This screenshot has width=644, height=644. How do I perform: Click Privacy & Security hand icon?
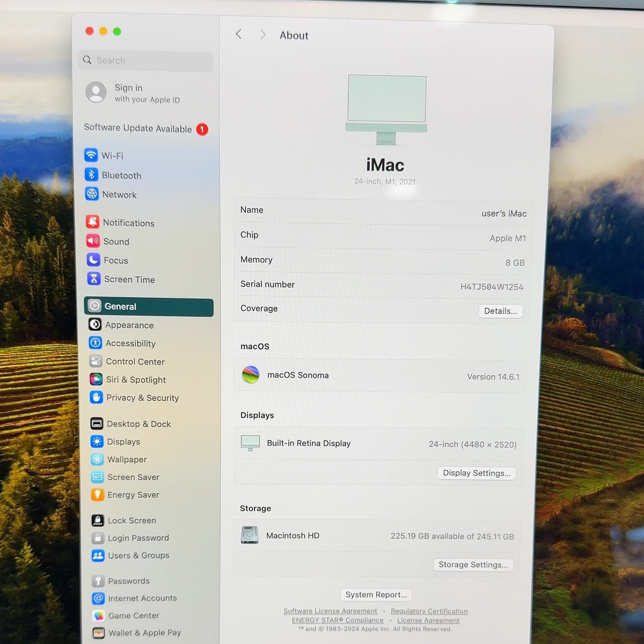(x=97, y=397)
